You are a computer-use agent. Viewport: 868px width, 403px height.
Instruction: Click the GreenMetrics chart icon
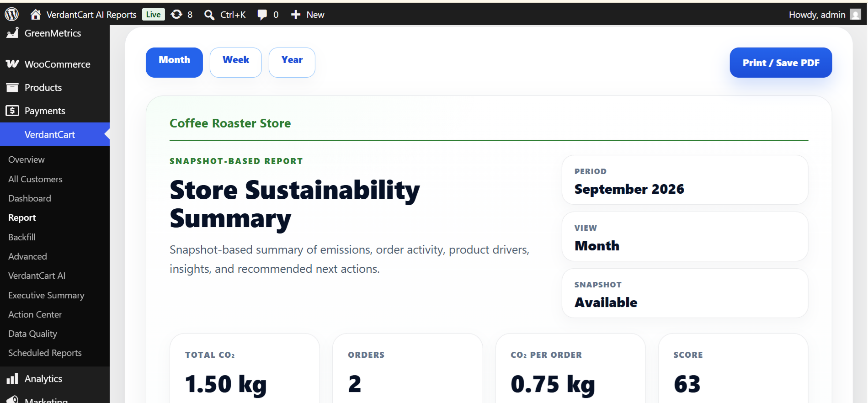click(x=12, y=33)
